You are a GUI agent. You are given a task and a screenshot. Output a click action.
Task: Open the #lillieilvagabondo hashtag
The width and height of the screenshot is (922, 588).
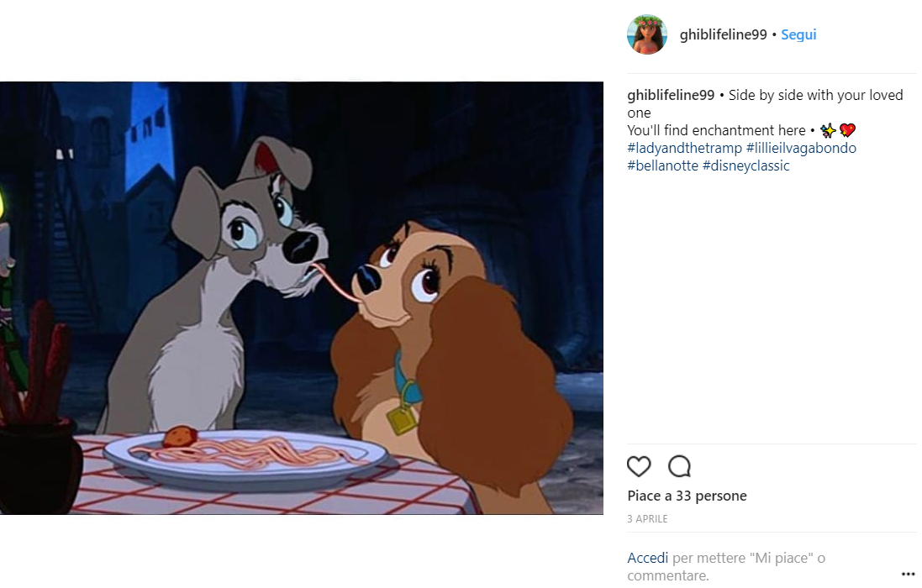(x=802, y=148)
